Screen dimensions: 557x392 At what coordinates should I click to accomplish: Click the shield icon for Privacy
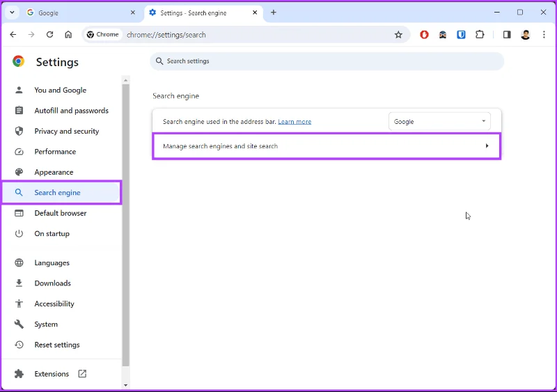(19, 131)
